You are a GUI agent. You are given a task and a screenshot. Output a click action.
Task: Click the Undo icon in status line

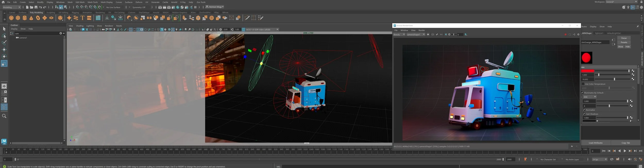40,7
